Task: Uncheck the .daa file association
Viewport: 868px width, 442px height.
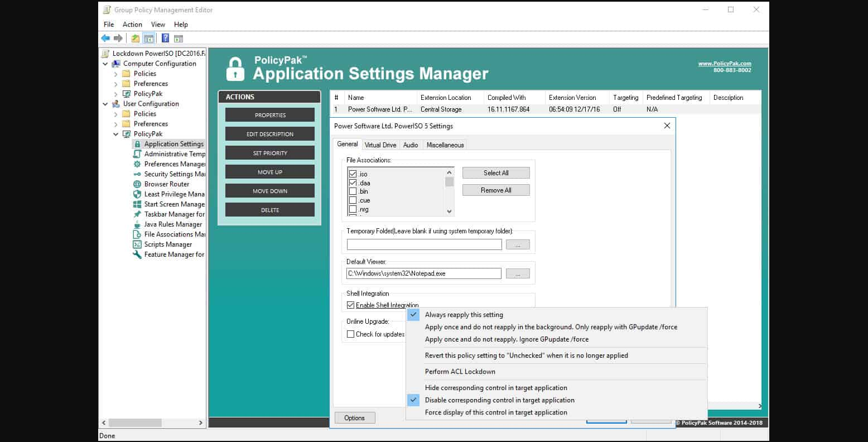Action: 353,182
